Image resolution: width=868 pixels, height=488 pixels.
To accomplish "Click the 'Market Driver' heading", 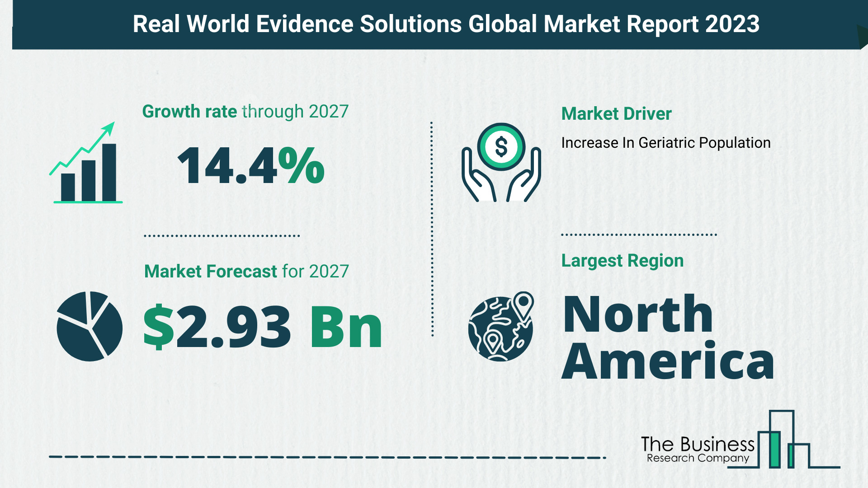I will pos(616,114).
